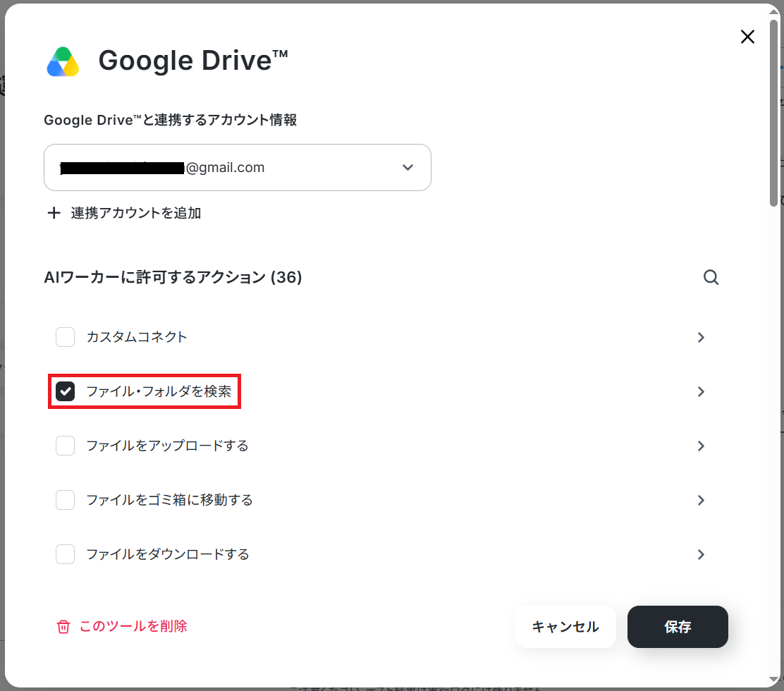Click the scrollbar down arrow at bottom
Viewport: 784px width, 691px height.
773,679
